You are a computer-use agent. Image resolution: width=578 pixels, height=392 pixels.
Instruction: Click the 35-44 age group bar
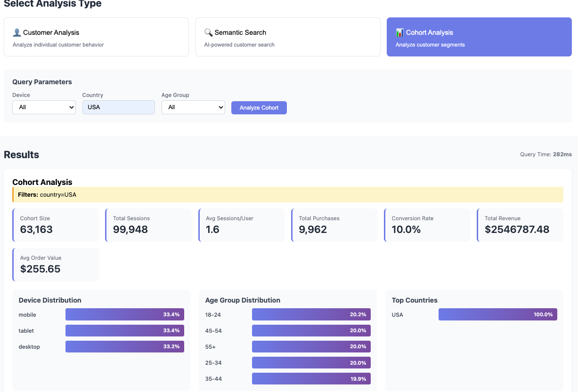click(x=311, y=379)
